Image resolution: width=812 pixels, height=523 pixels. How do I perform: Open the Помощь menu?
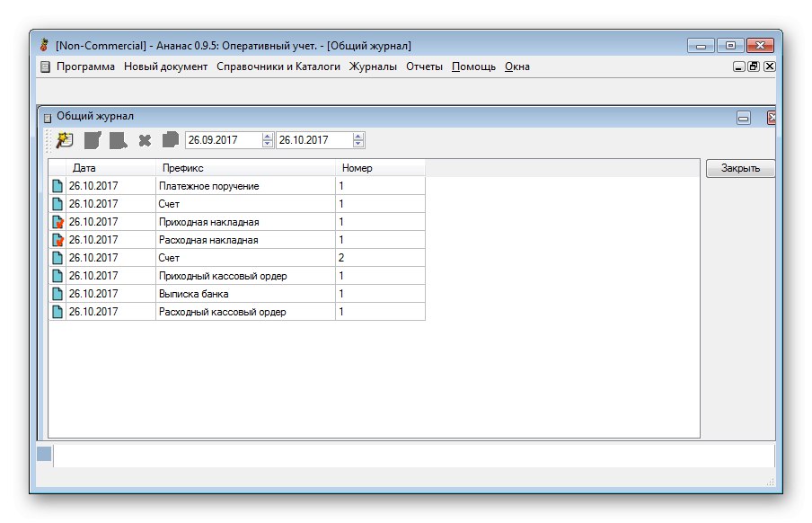pos(473,66)
